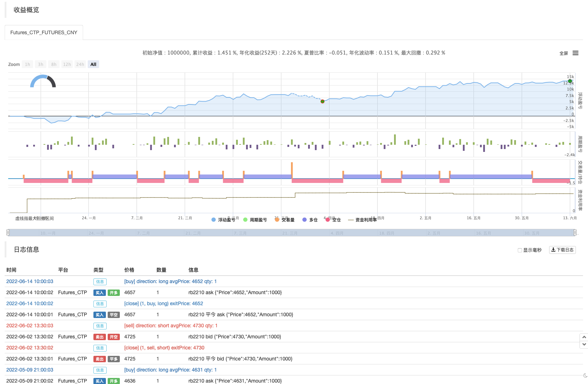Click the 信息 tag in the 2022-05-09 21:00:03 row
Image resolution: width=588 pixels, height=384 pixels.
click(x=100, y=370)
